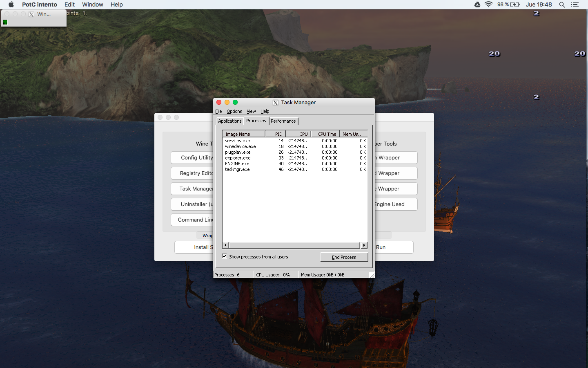Screen dimensions: 588x368
Task: Open the Help menu in macOS menu bar
Action: pos(117,4)
